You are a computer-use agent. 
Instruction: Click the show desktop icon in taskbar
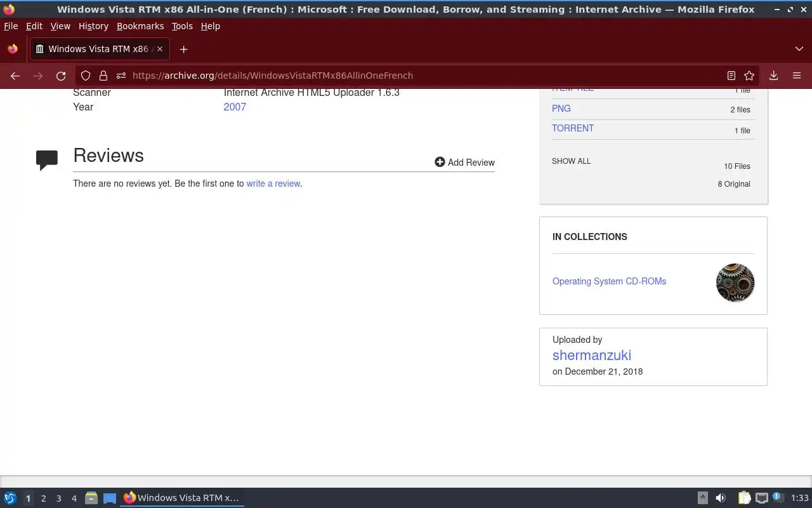[110, 498]
